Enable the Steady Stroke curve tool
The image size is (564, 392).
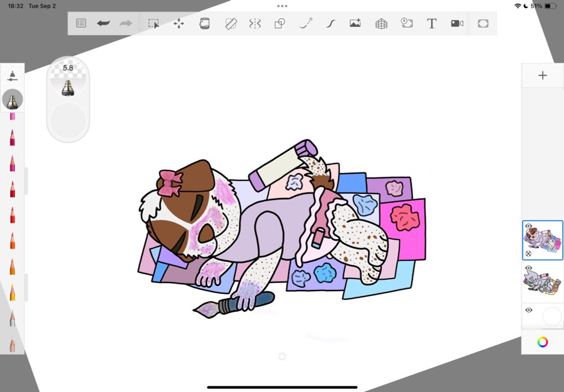331,23
